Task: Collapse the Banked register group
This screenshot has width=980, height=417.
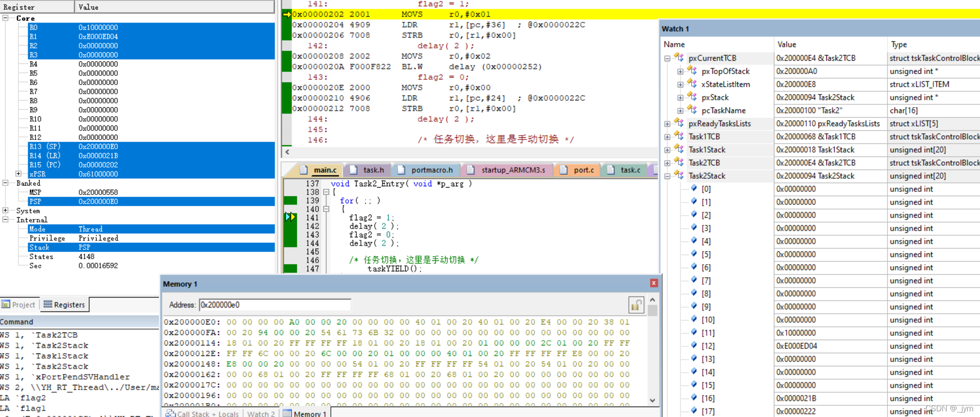Action: 6,183
